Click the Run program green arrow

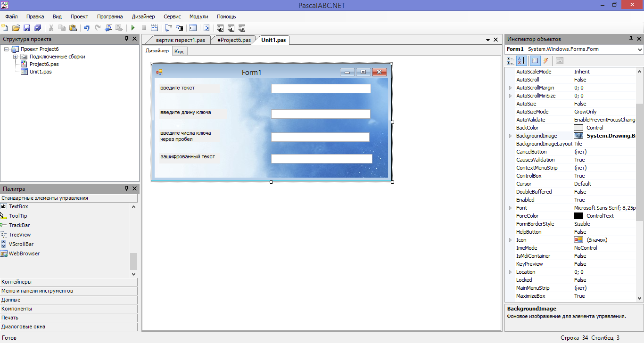133,28
